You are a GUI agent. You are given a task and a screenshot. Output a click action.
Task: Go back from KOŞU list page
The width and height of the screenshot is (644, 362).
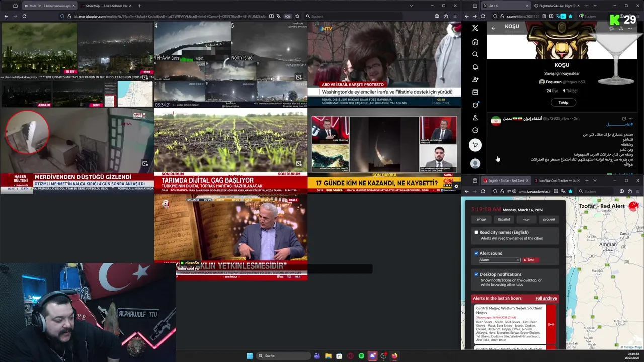(x=493, y=28)
